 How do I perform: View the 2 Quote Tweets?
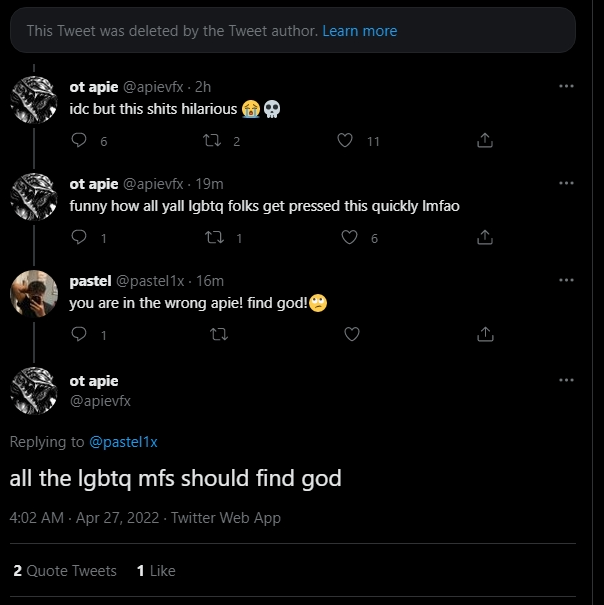65,570
